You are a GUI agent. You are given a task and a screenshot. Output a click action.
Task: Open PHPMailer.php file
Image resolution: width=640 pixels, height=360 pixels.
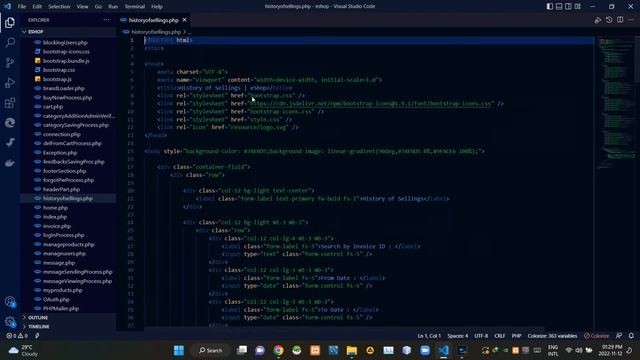(x=61, y=309)
